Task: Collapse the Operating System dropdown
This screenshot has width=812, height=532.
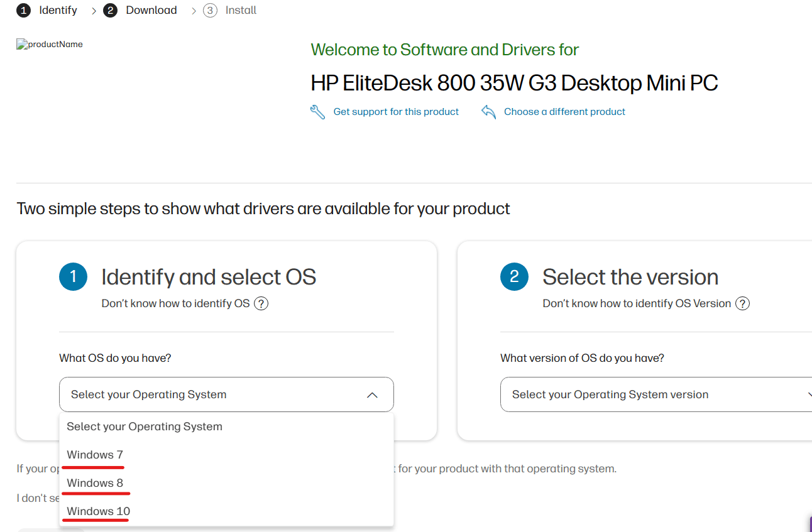Action: (372, 394)
